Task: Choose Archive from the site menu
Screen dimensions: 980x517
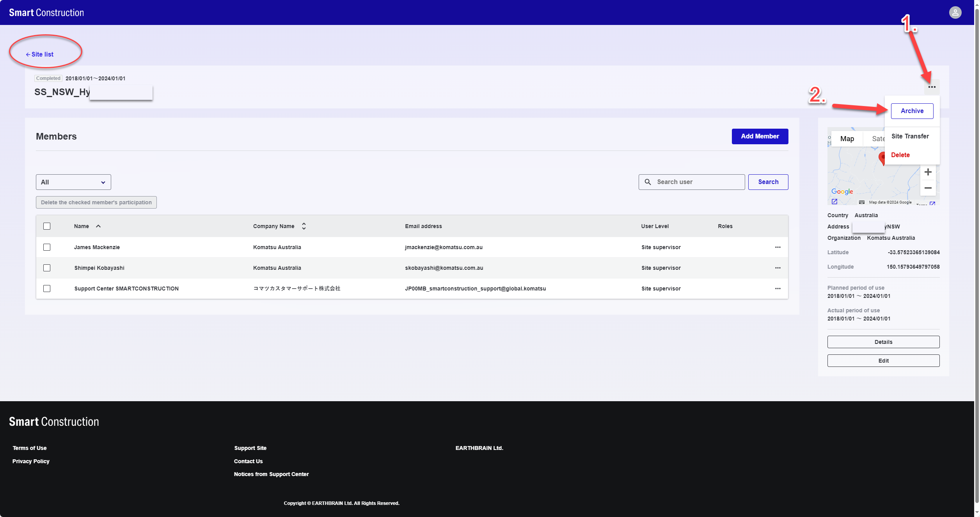Action: (x=912, y=111)
